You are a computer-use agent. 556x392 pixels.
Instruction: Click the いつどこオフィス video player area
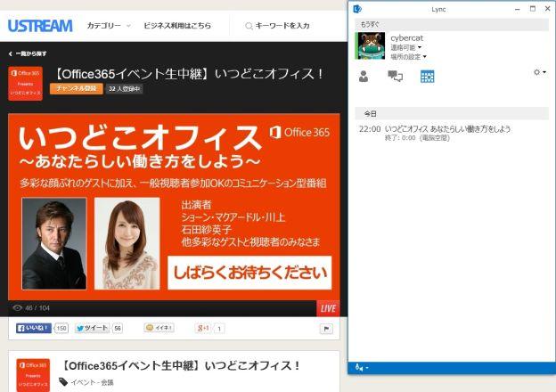click(x=174, y=207)
